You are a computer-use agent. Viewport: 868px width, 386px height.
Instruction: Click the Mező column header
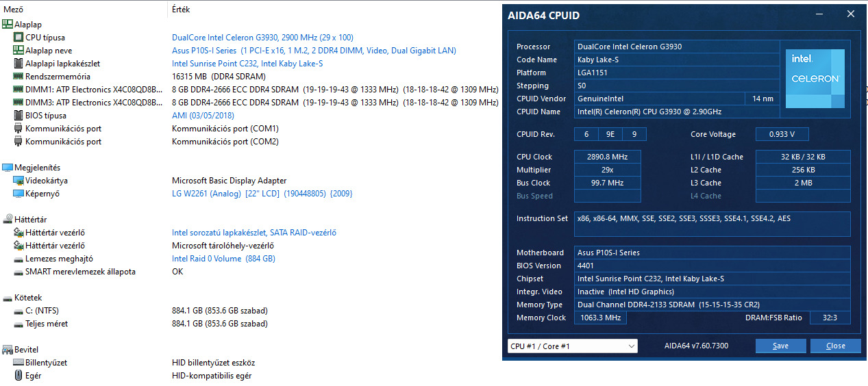tap(13, 10)
